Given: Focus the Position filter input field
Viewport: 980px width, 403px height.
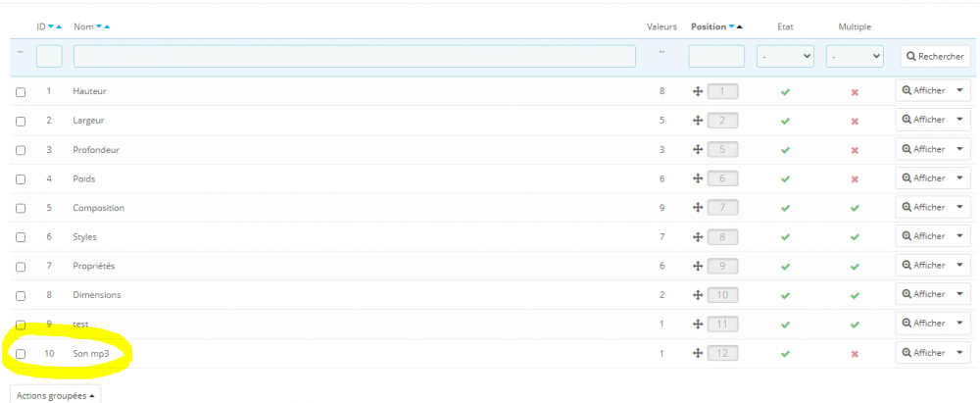Looking at the screenshot, I should tap(716, 56).
